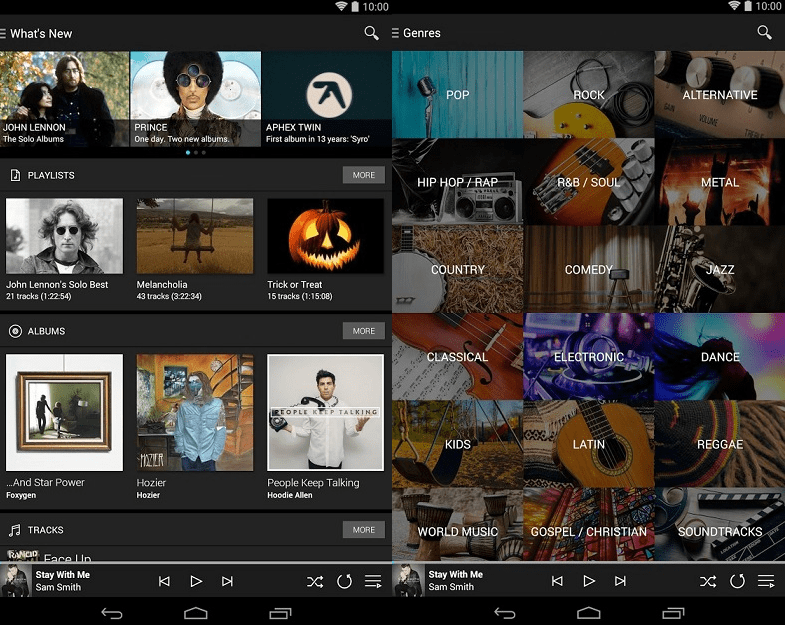The width and height of the screenshot is (785, 625).
Task: Select the Jazz genre tile
Action: click(719, 269)
